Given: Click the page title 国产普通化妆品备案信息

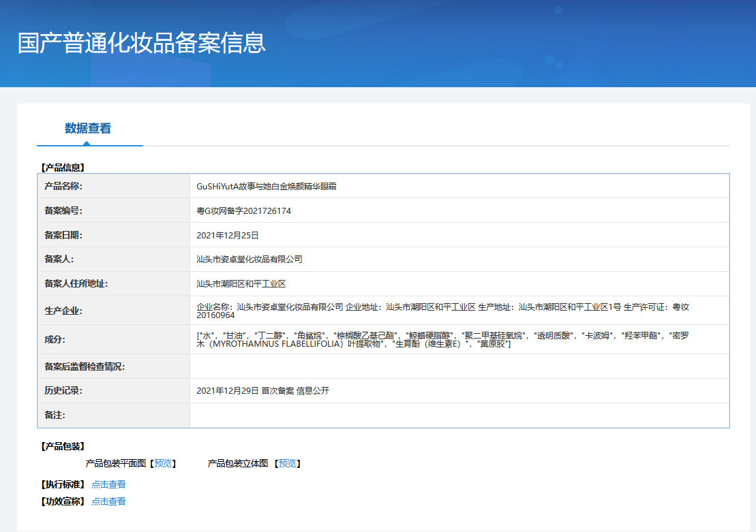Looking at the screenshot, I should click(141, 43).
